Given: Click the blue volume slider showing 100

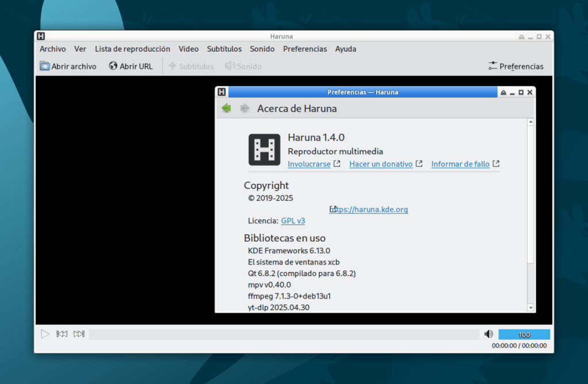Looking at the screenshot, I should [x=524, y=335].
